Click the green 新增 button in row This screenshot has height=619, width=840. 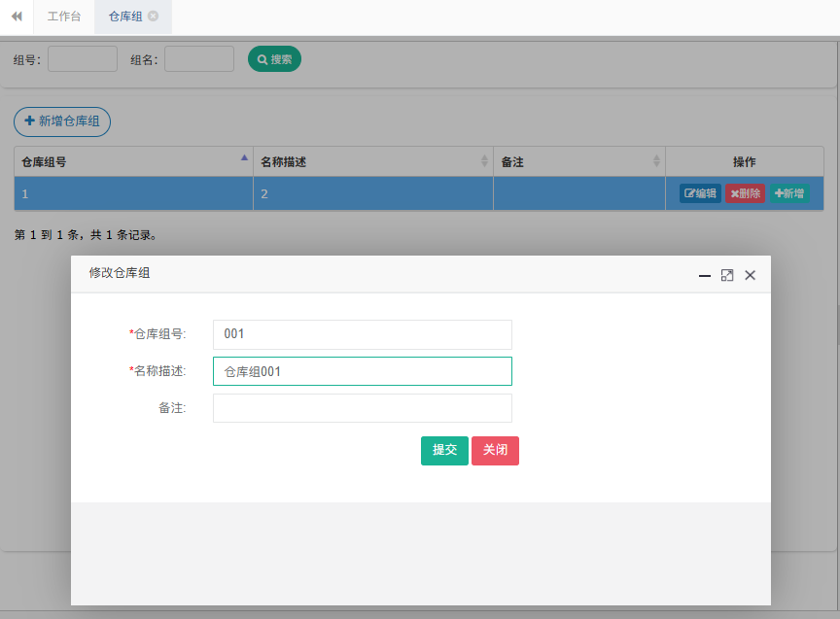click(x=788, y=193)
